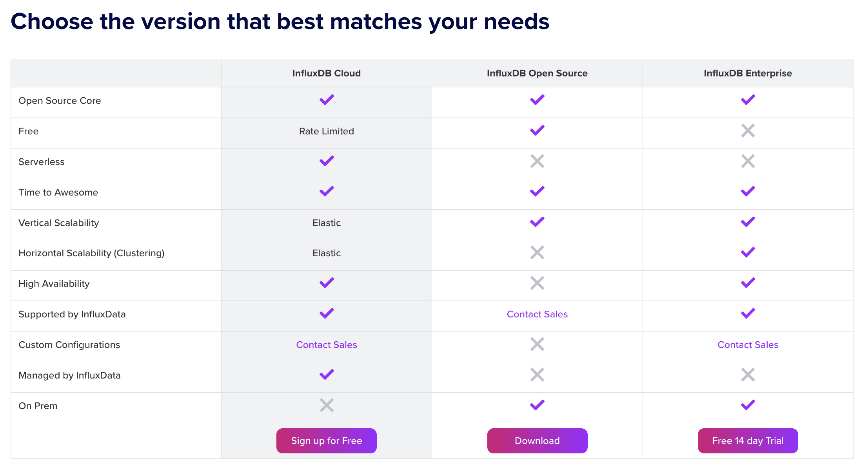The width and height of the screenshot is (868, 471).
Task: Click the Enterprise X icon in Free row
Action: pos(748,131)
